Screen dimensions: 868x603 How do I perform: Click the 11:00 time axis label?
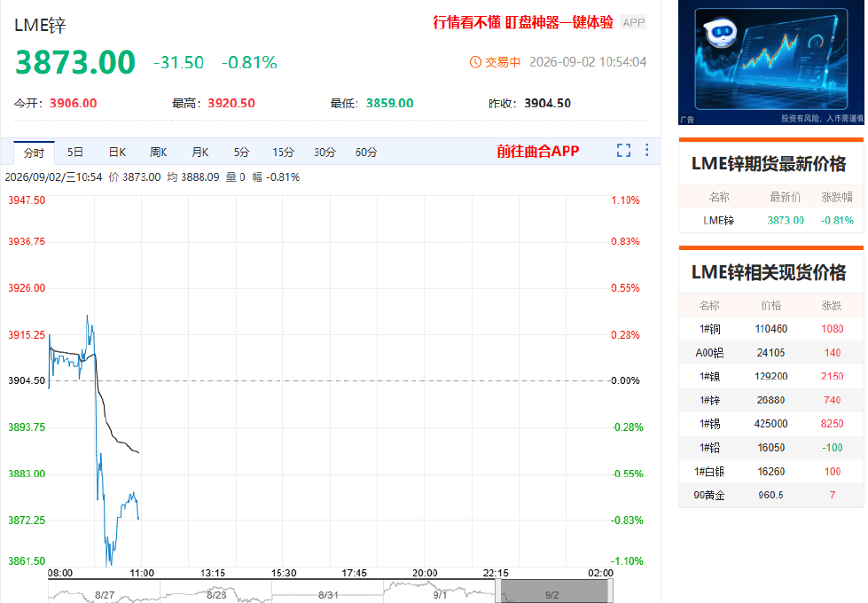(142, 573)
